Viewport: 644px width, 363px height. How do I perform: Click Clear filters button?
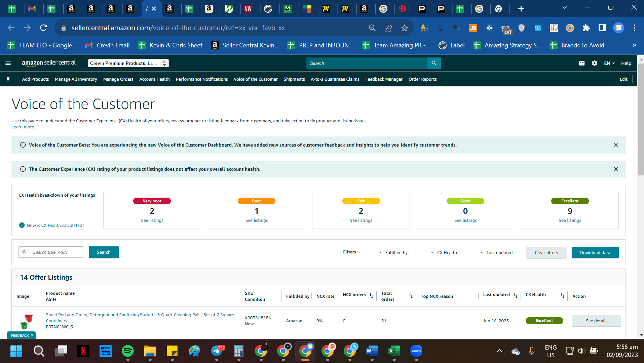546,252
